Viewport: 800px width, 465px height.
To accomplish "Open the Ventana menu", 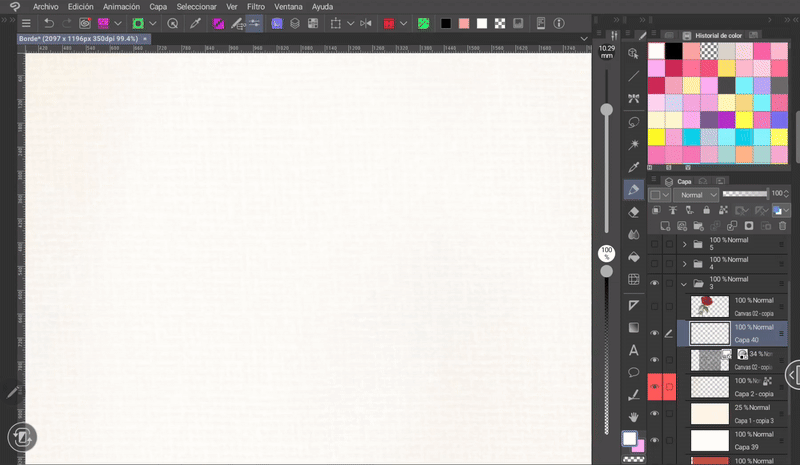I will coord(288,7).
